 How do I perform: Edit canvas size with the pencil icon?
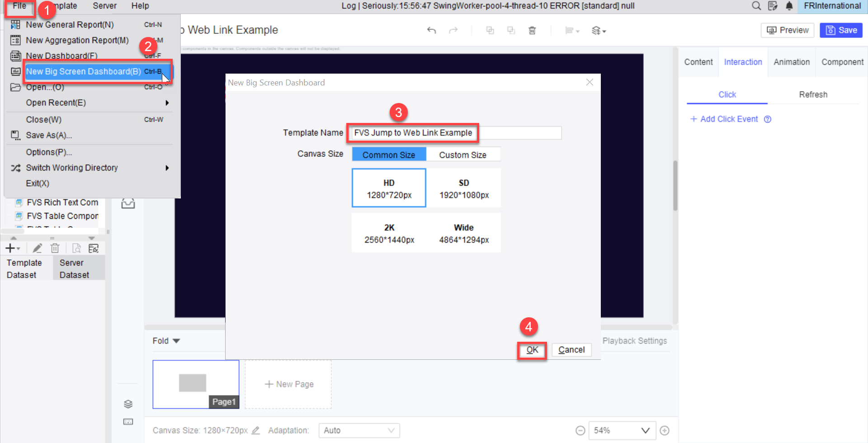click(255, 430)
